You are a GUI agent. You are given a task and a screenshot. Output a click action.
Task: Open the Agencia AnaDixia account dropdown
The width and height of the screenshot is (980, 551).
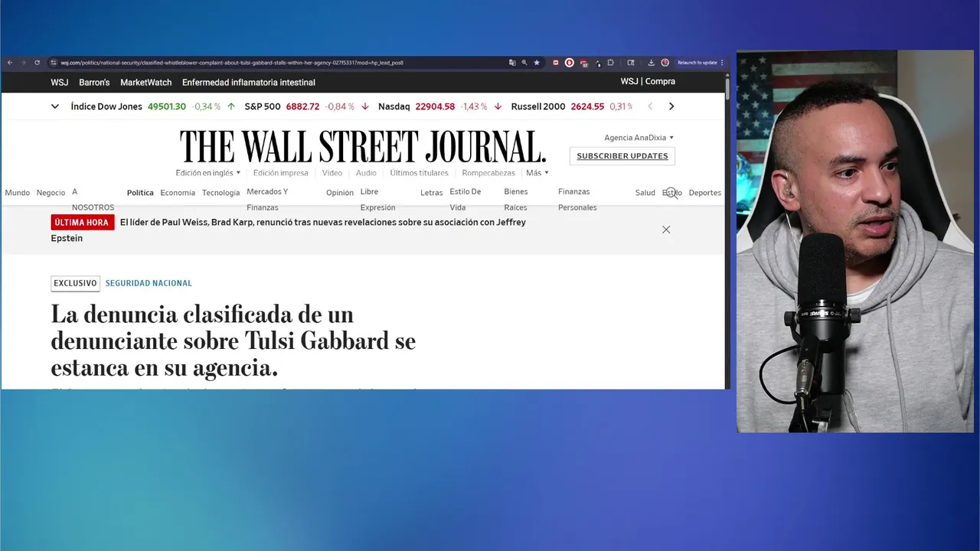point(639,138)
